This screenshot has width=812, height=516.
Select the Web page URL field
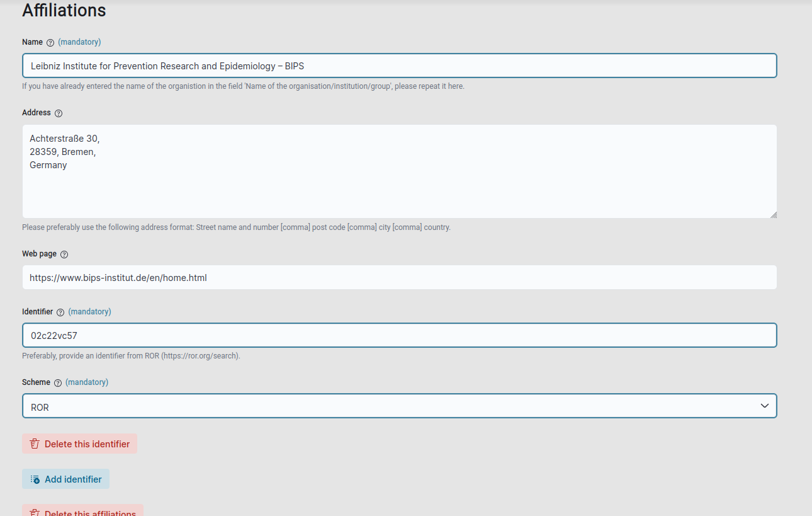[399, 278]
